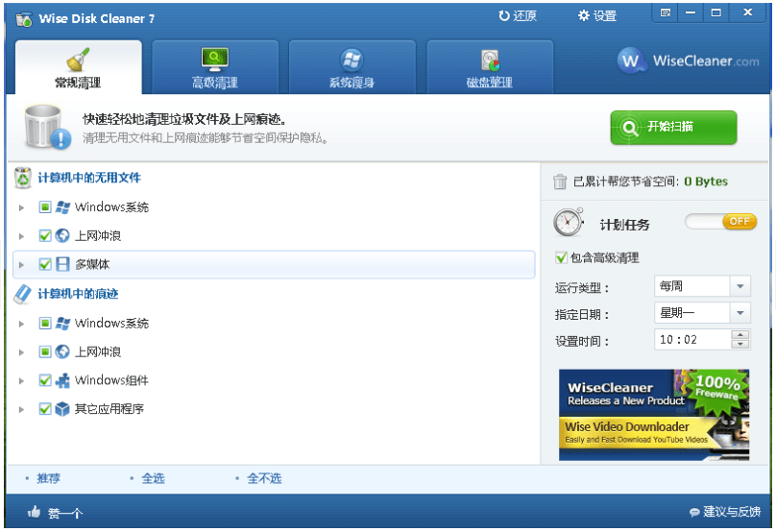The width and height of the screenshot is (776, 532).
Task: Click the Windows logo icon for 系统瘦身
Action: pyautogui.click(x=352, y=60)
